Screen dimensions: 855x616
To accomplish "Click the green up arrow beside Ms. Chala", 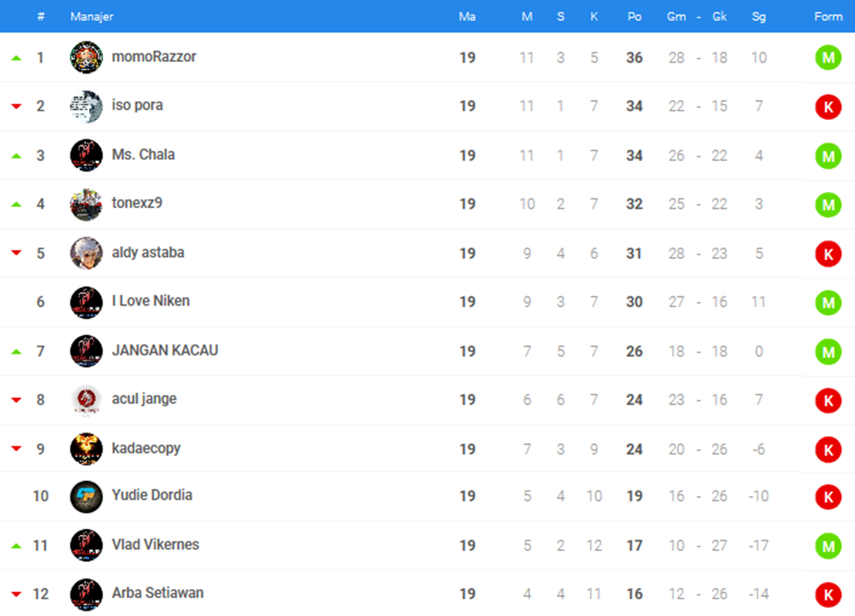I will (x=16, y=156).
